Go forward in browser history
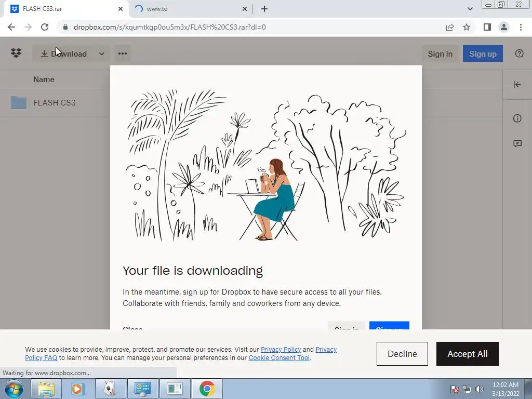Viewport: 532px width, 399px height. [28, 27]
